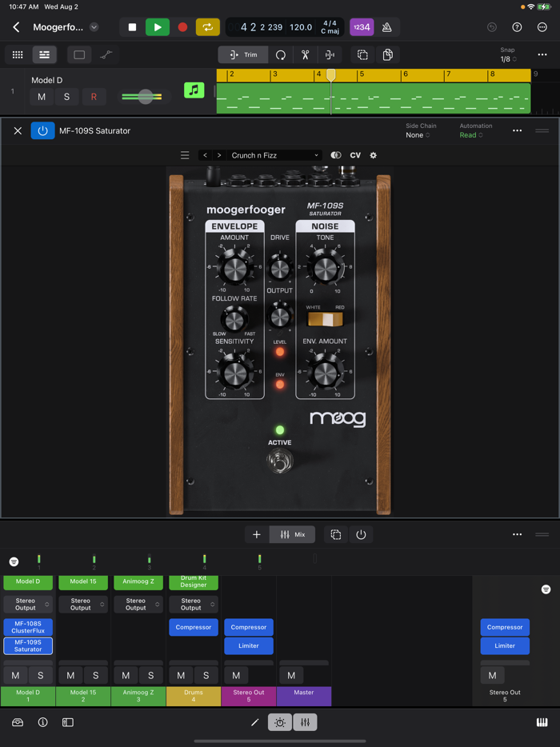
Task: Solo the Model D track in header
Action: tap(66, 97)
